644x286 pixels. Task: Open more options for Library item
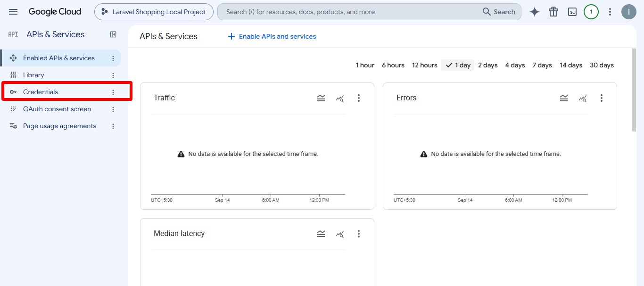coord(113,75)
